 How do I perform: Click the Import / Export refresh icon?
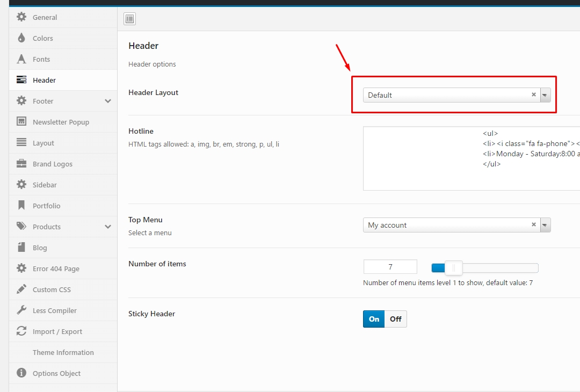point(21,331)
